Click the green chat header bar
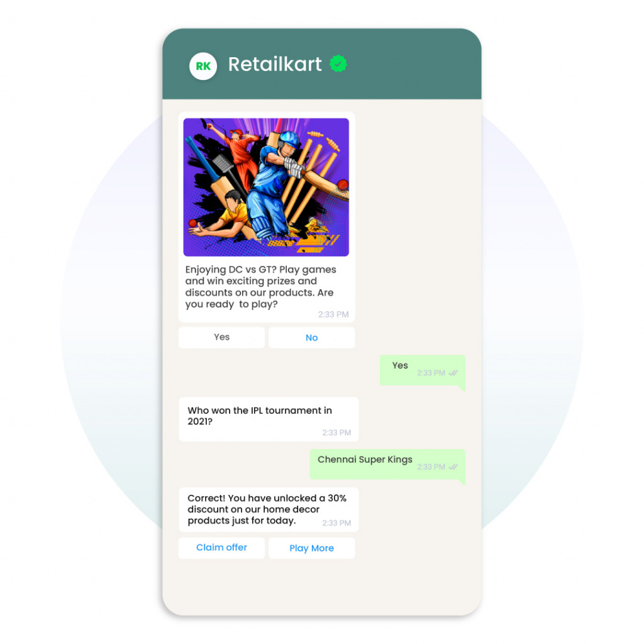The image size is (644, 644). [322, 64]
